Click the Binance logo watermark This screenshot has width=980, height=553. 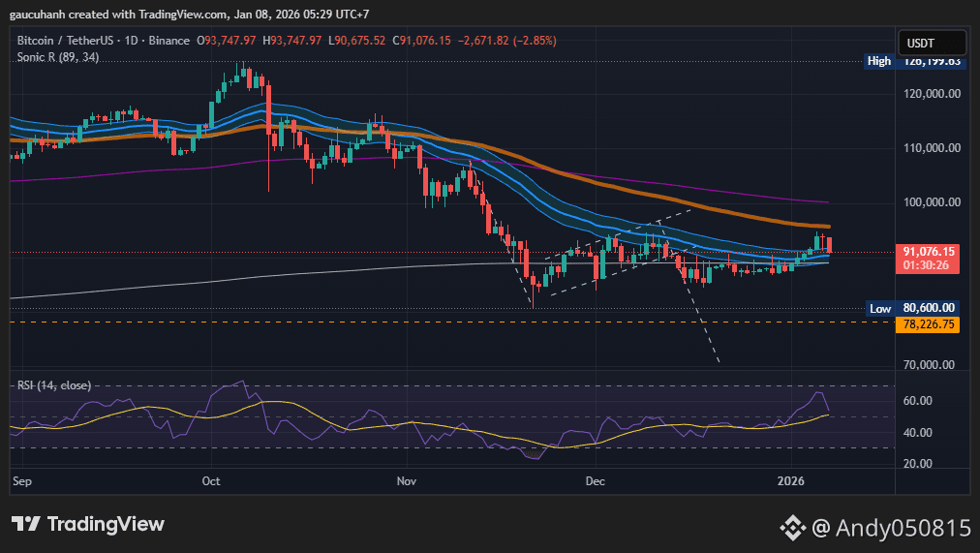[793, 527]
